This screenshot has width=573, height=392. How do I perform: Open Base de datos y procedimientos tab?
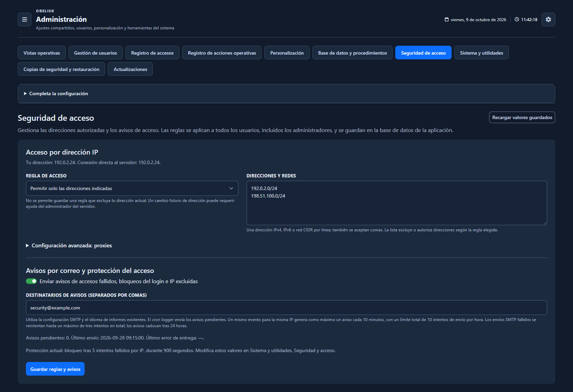[352, 53]
